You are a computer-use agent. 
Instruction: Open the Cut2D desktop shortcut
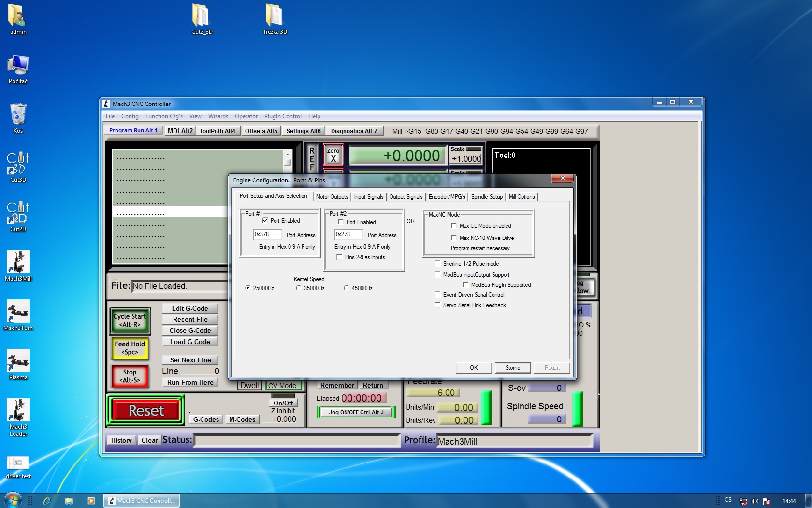pyautogui.click(x=18, y=213)
